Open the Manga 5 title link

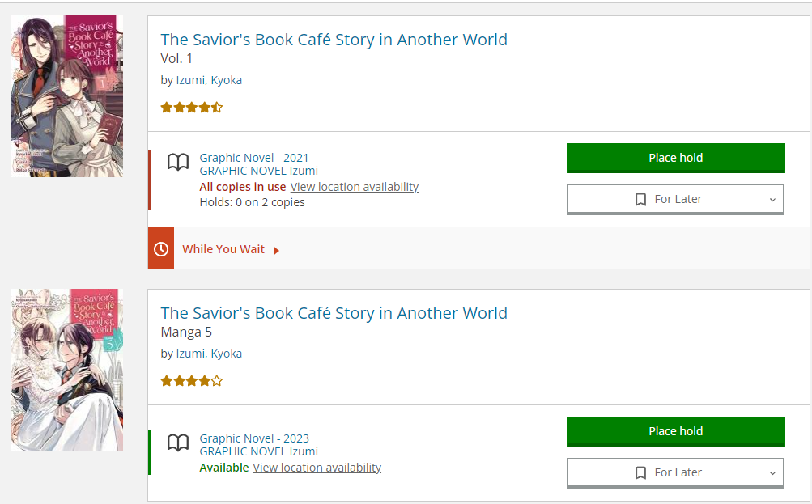click(334, 313)
